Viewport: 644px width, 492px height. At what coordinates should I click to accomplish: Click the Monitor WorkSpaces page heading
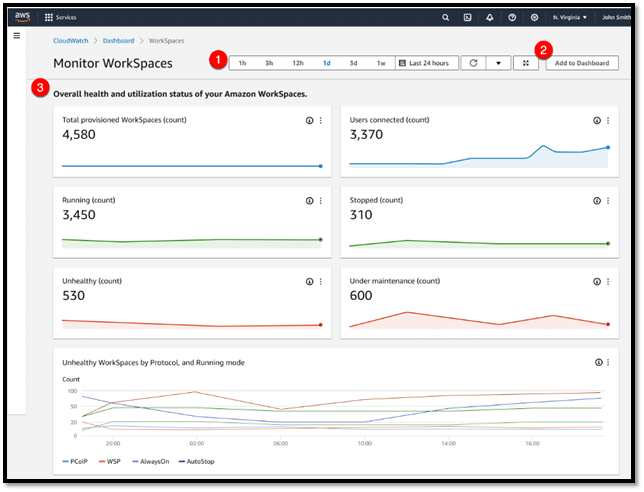tap(113, 63)
